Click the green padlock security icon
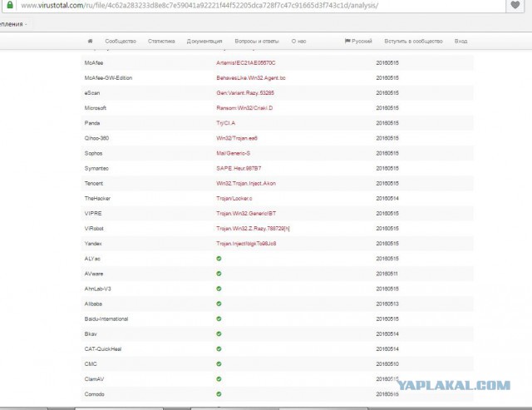 pyautogui.click(x=10, y=5)
